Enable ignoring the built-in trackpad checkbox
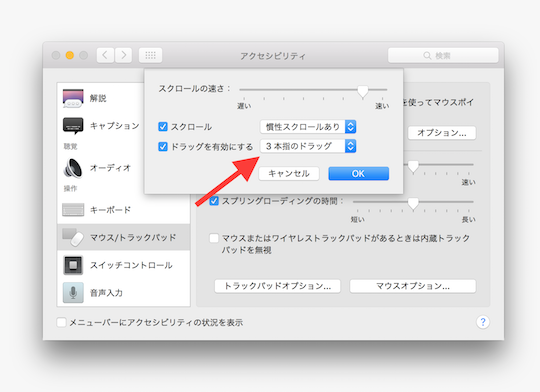The height and width of the screenshot is (392, 540). tap(214, 238)
